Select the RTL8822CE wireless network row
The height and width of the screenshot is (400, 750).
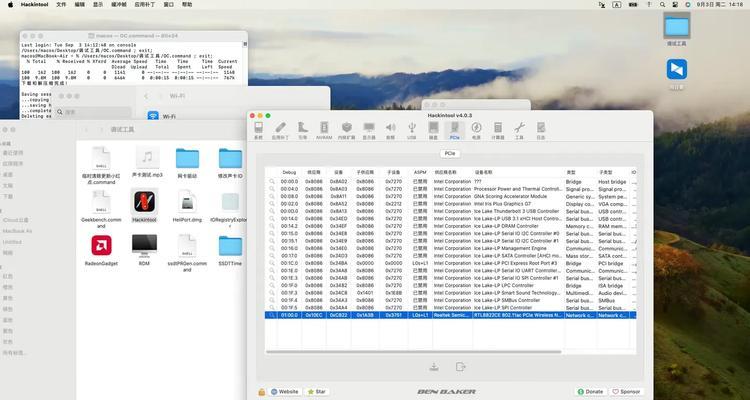[451, 315]
